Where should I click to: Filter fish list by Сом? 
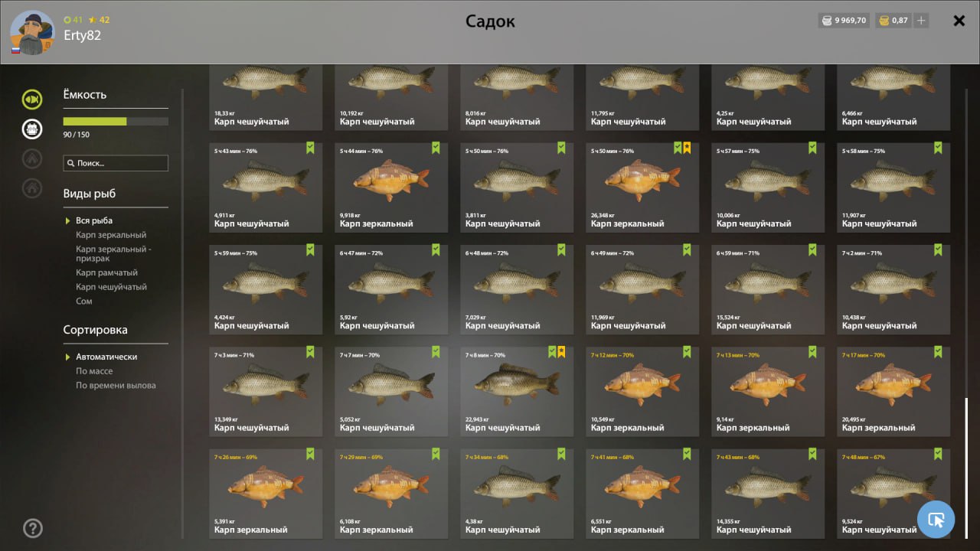[x=84, y=302]
